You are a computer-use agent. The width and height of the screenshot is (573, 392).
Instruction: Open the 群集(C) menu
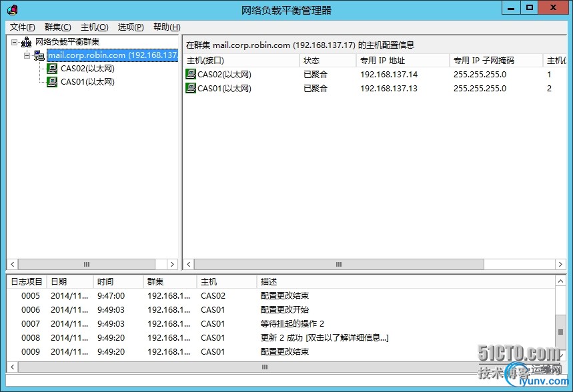(58, 27)
